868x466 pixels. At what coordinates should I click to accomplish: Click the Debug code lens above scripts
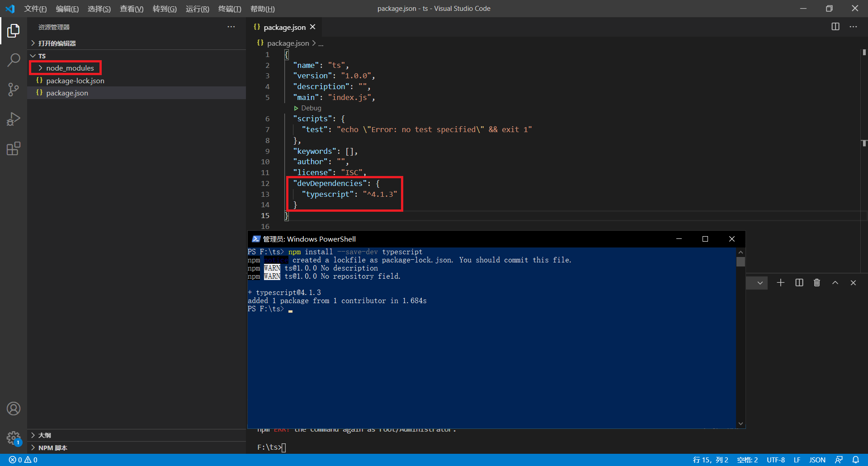pyautogui.click(x=311, y=108)
